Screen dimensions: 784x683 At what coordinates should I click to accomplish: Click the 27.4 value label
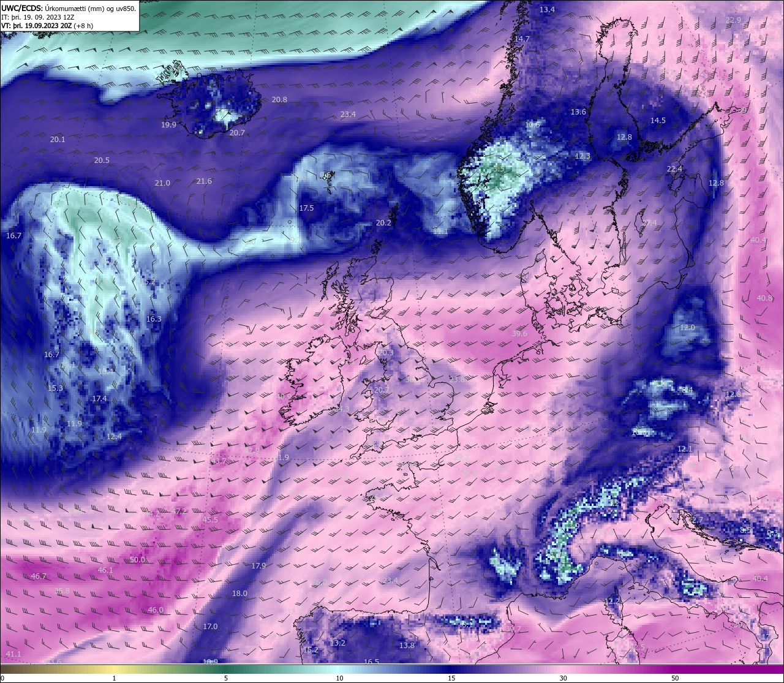[x=649, y=222]
